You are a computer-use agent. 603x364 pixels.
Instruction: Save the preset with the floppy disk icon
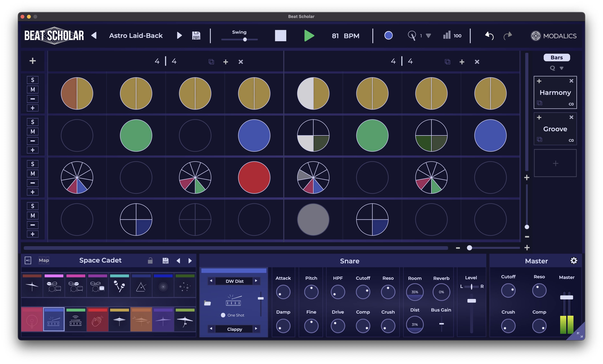point(196,36)
